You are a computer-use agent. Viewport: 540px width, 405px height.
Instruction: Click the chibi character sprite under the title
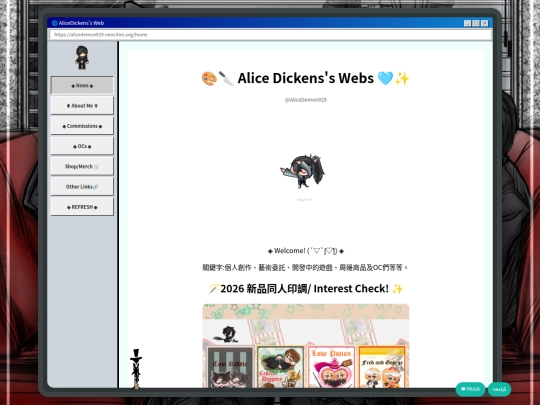tap(303, 171)
